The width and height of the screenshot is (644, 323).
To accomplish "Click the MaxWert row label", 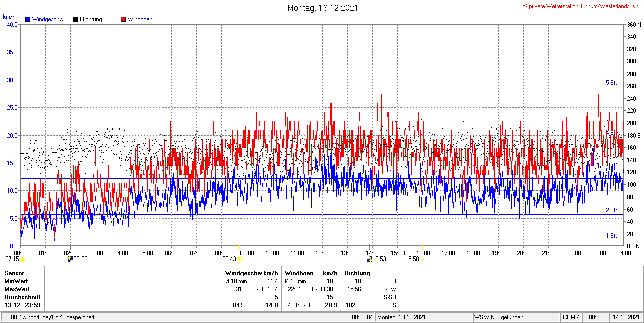I will pos(17,289).
